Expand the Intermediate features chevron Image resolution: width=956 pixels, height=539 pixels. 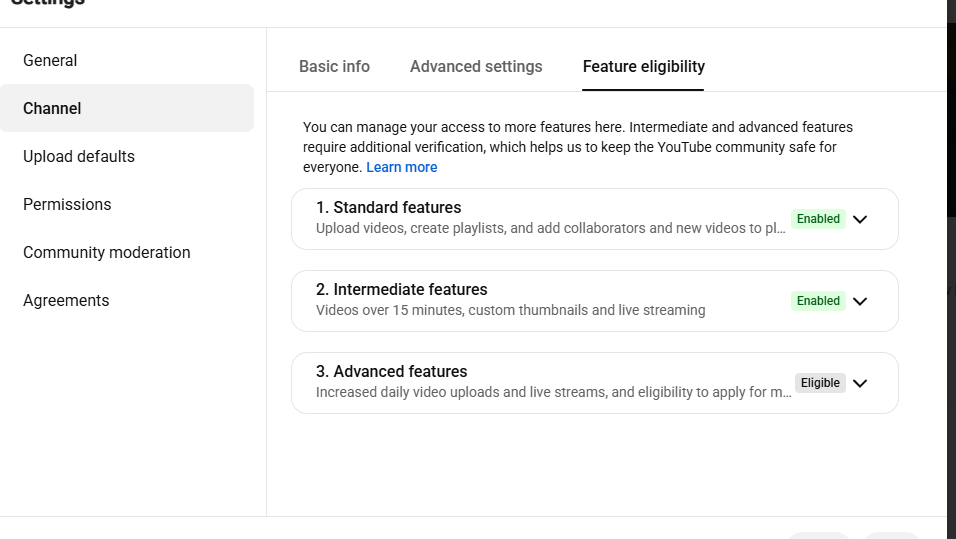tap(860, 301)
